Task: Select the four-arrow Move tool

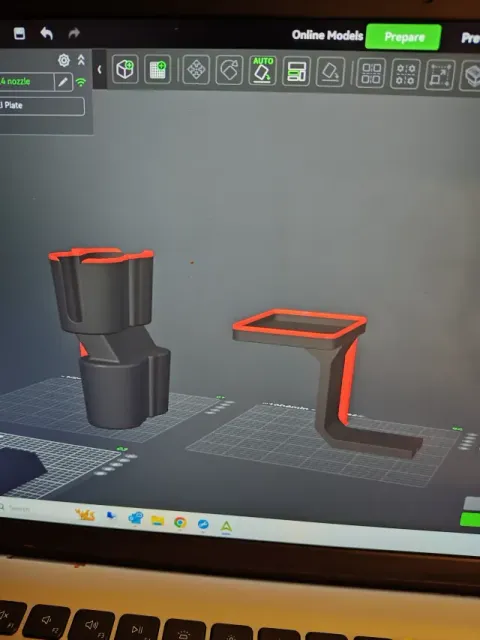Action: (196, 70)
